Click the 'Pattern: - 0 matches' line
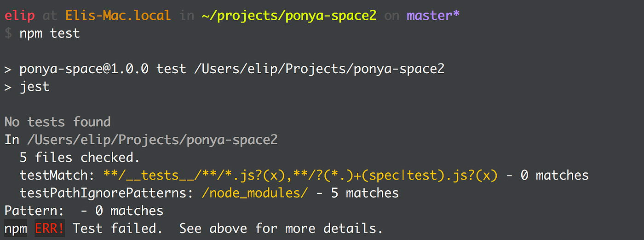The width and height of the screenshot is (644, 240). 84,211
